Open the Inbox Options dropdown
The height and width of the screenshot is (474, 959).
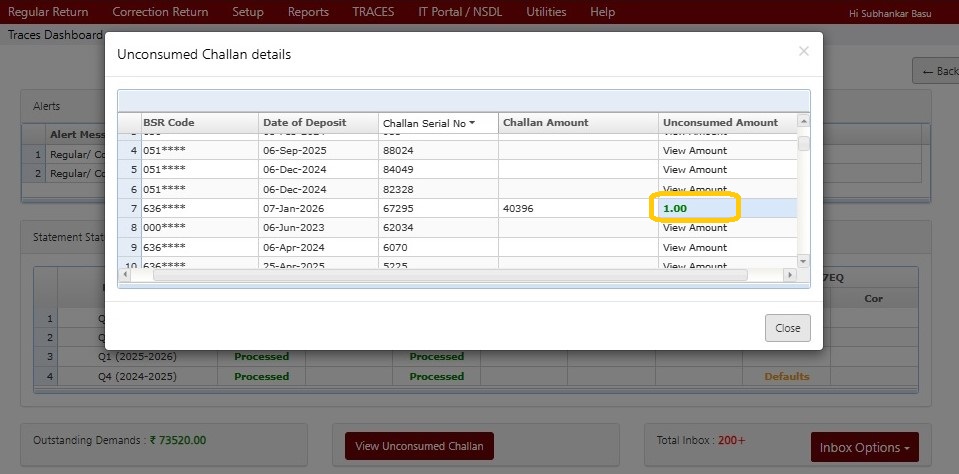pos(864,448)
